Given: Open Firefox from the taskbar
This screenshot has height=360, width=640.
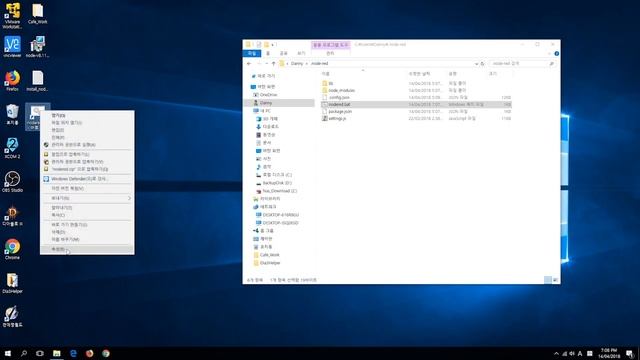Looking at the screenshot, I should 89,353.
